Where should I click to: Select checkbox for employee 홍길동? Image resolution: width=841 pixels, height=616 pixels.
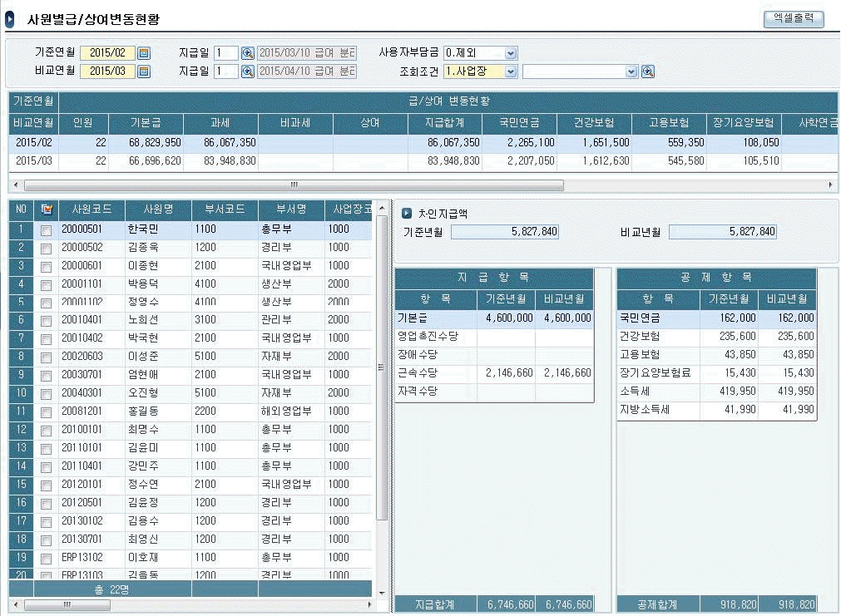tap(46, 412)
